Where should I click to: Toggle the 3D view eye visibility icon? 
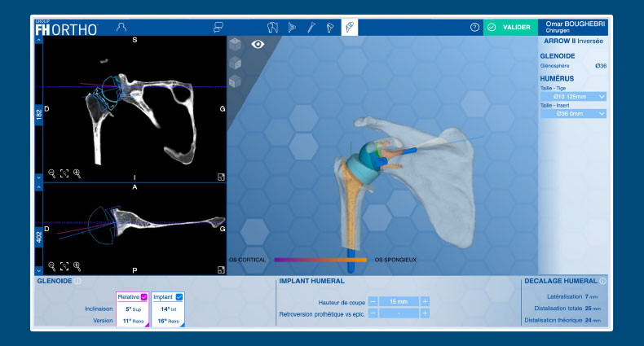(x=258, y=45)
